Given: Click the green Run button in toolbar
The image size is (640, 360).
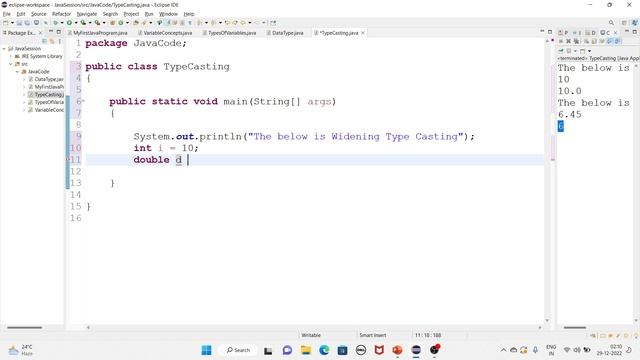Looking at the screenshot, I should pos(69,22).
